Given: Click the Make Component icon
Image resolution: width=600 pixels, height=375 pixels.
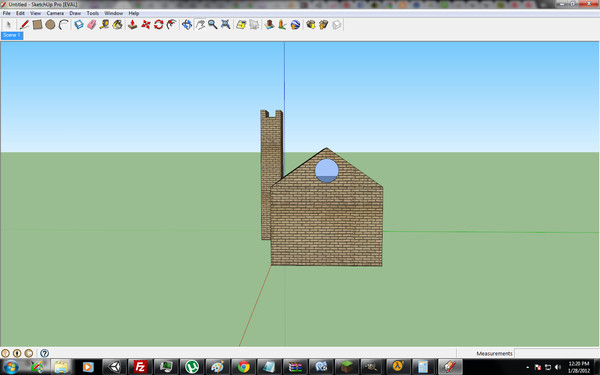Looking at the screenshot, I should click(79, 25).
